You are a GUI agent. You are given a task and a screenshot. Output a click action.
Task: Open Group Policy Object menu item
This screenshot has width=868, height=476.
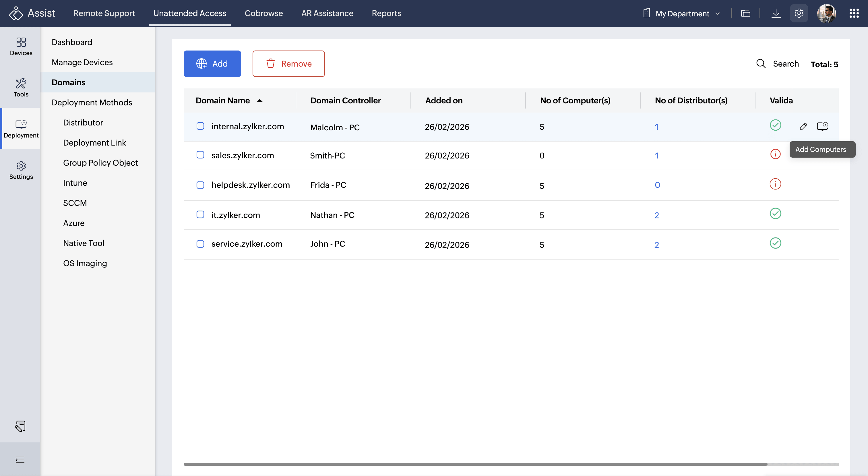(x=100, y=163)
